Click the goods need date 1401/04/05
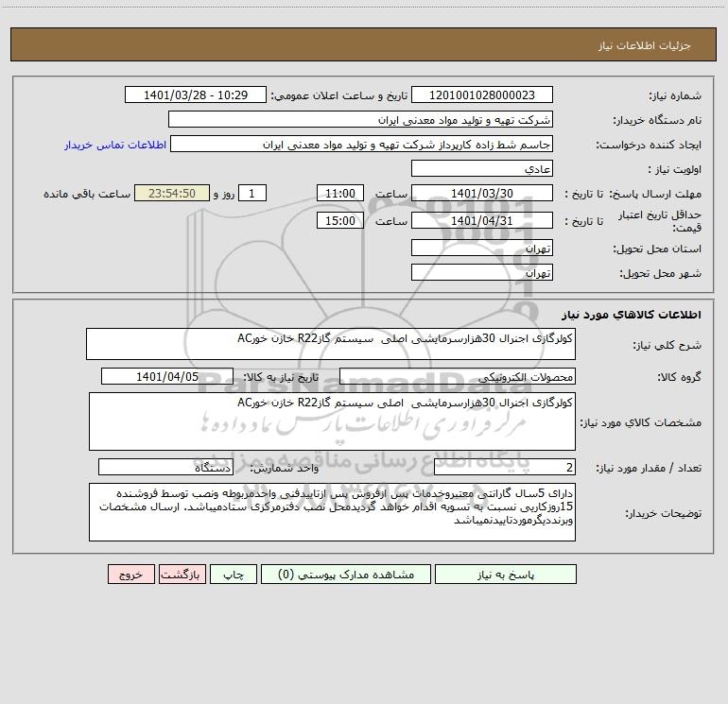The width and height of the screenshot is (728, 704). [167, 377]
